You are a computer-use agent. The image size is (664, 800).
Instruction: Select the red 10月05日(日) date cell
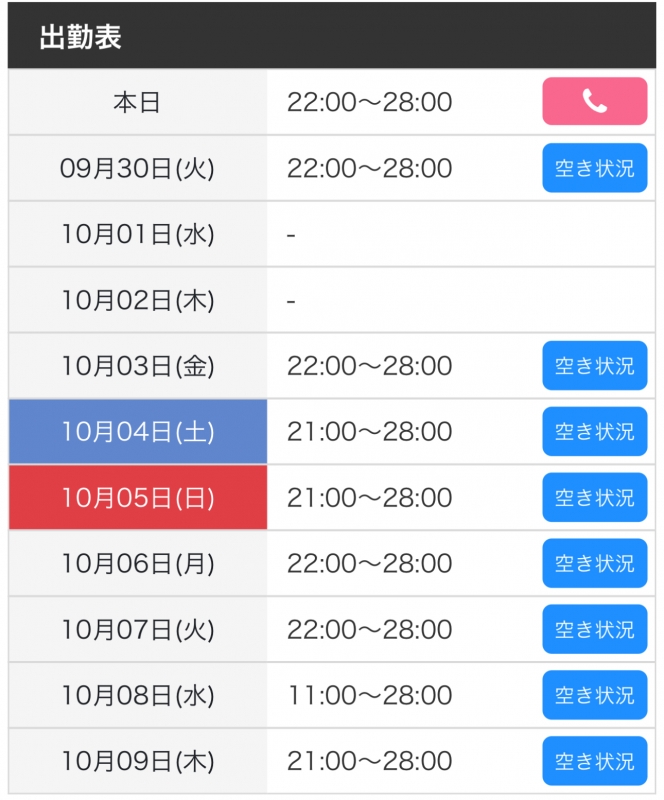coord(138,498)
